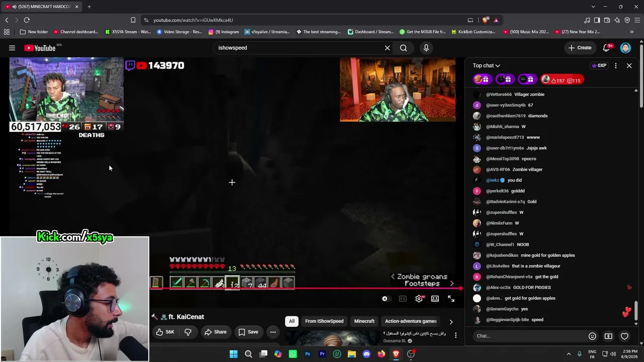The image size is (644, 362).
Task: Open Brave Leo AI sparkle icon
Action: click(617, 20)
